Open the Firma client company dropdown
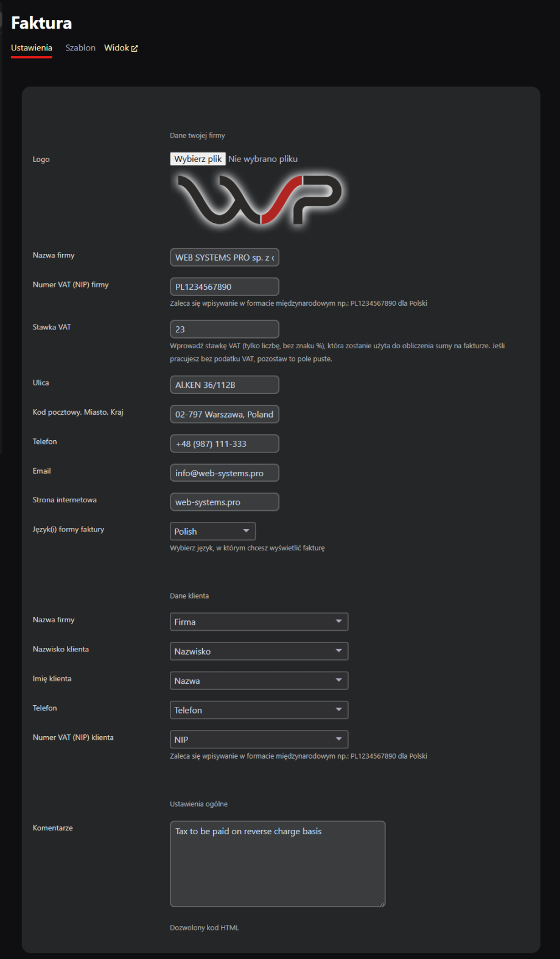Image resolution: width=560 pixels, height=959 pixels. point(259,622)
